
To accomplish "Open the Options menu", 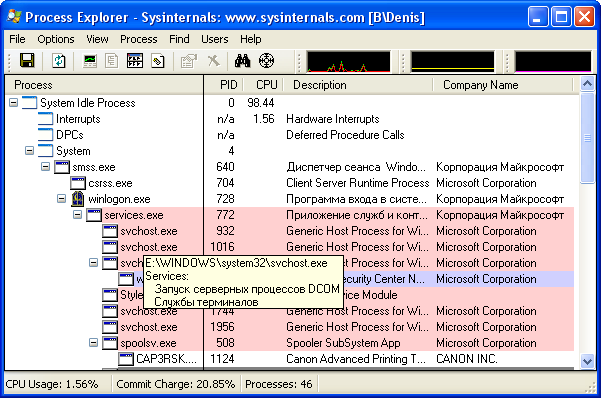I will (56, 39).
